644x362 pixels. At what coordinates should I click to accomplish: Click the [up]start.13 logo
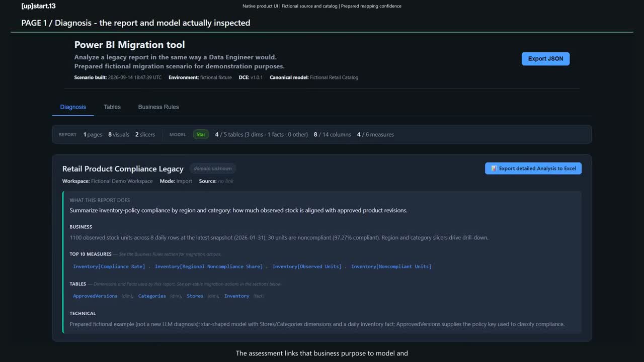38,6
